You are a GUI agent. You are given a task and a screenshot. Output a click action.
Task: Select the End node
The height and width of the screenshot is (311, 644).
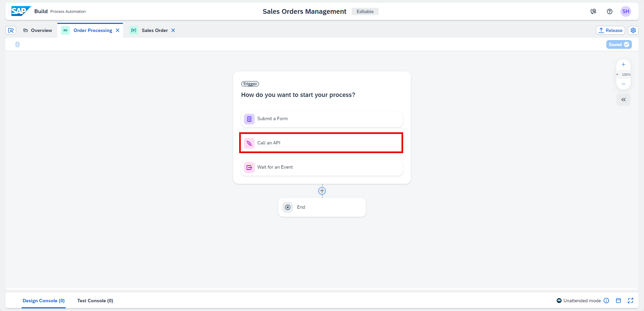point(322,207)
